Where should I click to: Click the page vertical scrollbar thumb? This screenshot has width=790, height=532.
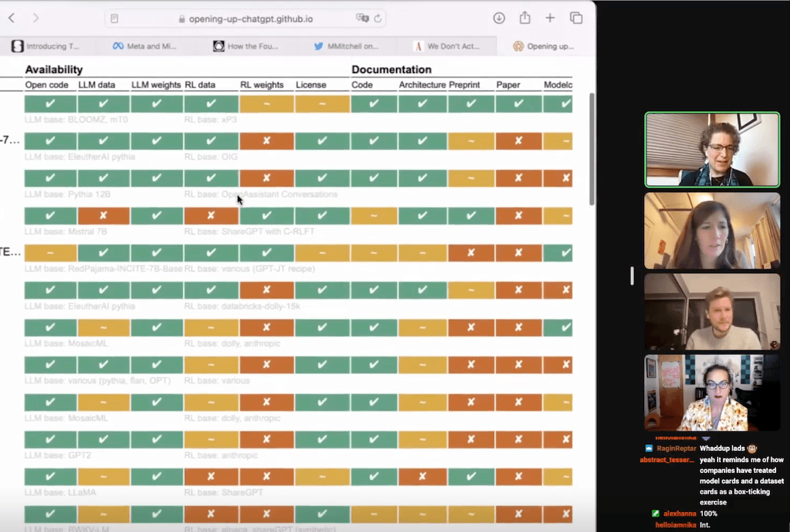tap(592, 149)
